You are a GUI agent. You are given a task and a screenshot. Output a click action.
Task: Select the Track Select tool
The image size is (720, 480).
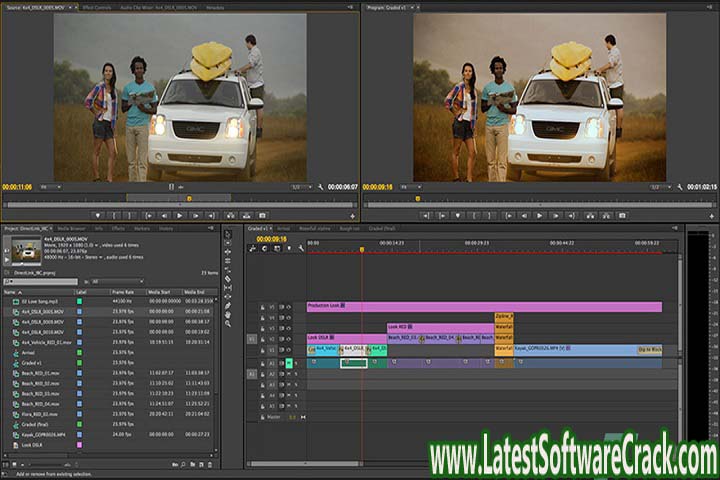pos(228,243)
